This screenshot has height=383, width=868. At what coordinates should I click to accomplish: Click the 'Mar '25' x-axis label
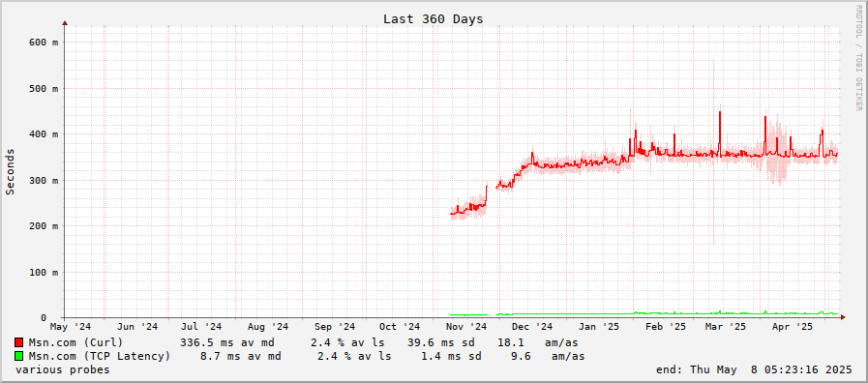pos(726,327)
